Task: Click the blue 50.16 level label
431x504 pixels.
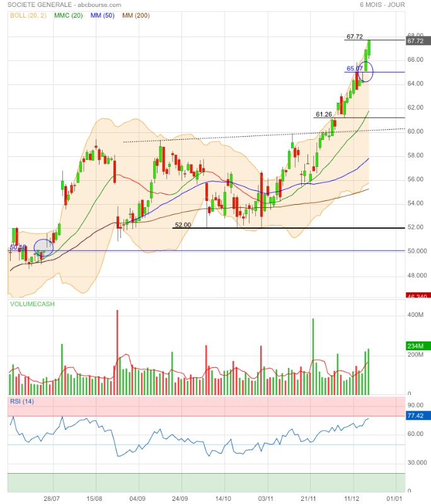Action: tap(18, 247)
